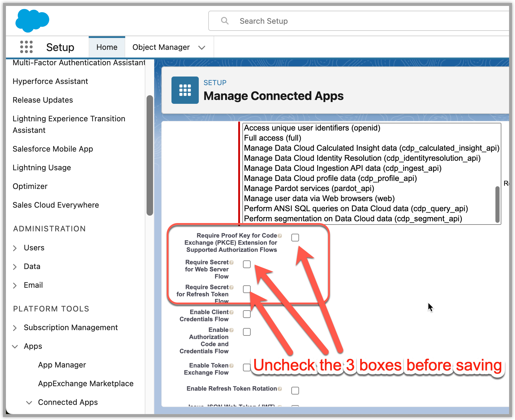Screen dimensions: 515x420
Task: Open App Manager
Action: point(62,365)
